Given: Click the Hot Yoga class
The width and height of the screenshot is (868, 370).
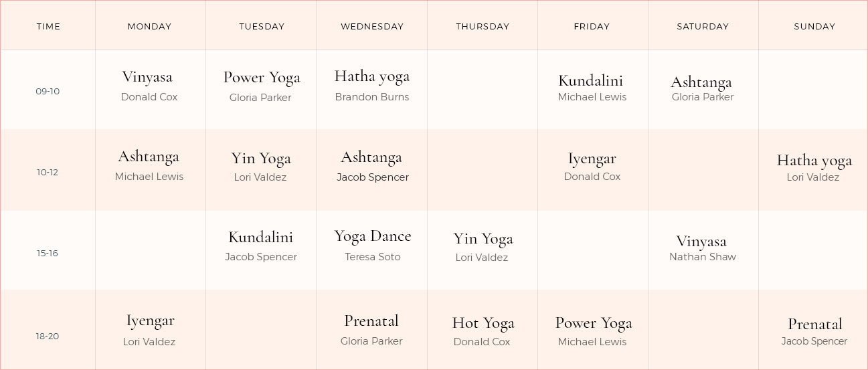Looking at the screenshot, I should (x=483, y=324).
